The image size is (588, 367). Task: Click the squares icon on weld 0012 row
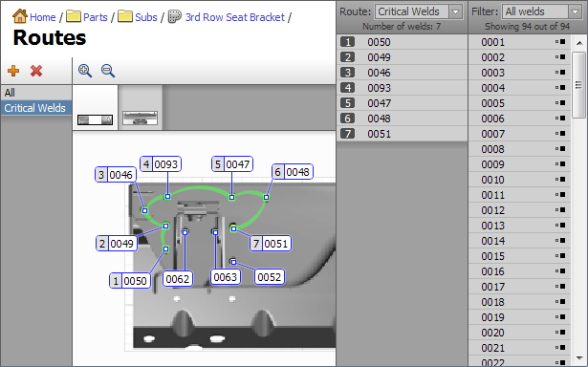(560, 210)
